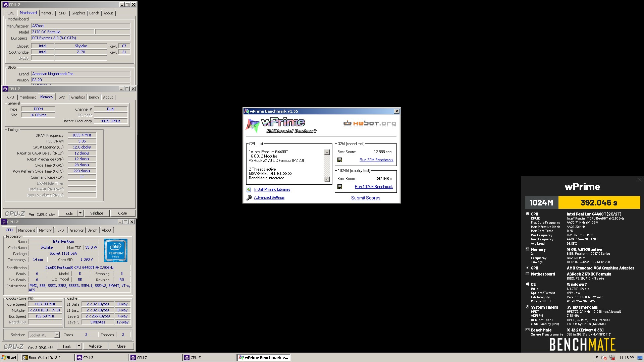Click the BenchMate version icon in panel
This screenshot has width=644, height=362.
tap(527, 330)
